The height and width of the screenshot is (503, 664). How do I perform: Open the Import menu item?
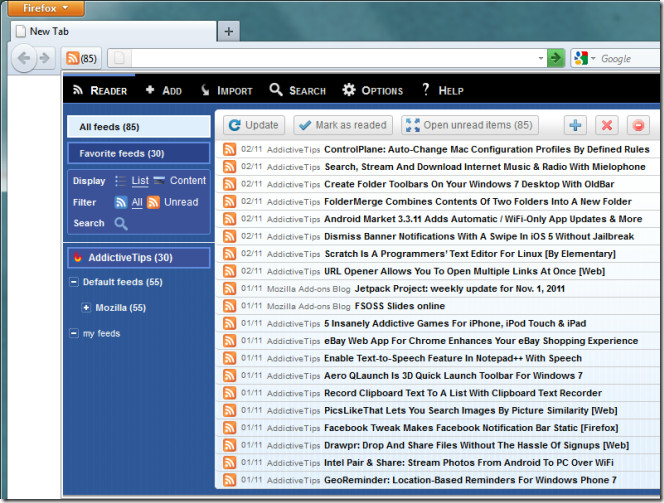pos(226,90)
